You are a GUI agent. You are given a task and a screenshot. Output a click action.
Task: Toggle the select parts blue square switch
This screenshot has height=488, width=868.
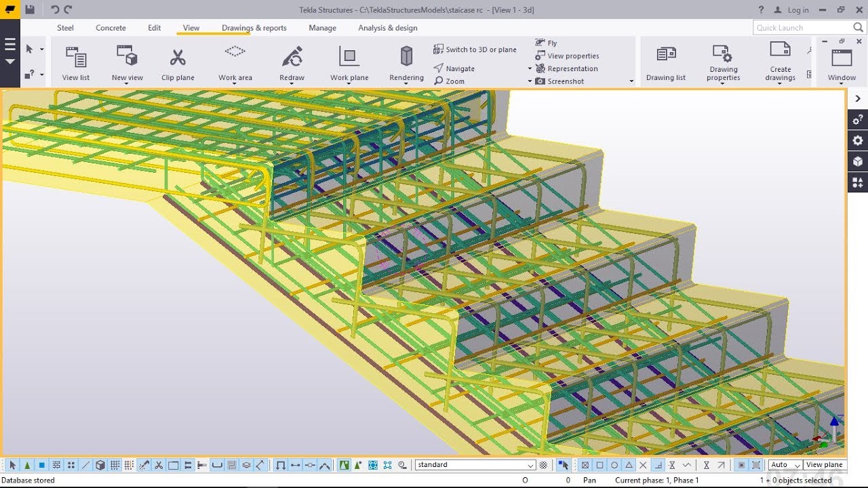[x=41, y=465]
